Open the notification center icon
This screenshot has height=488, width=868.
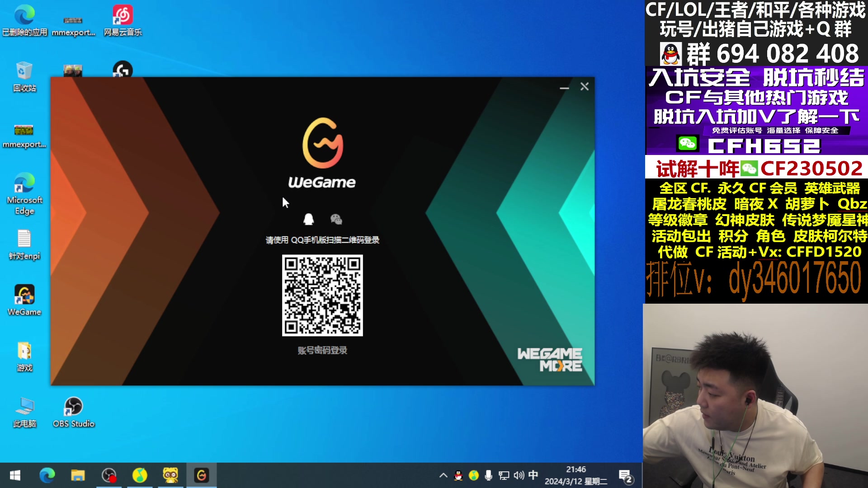[626, 476]
